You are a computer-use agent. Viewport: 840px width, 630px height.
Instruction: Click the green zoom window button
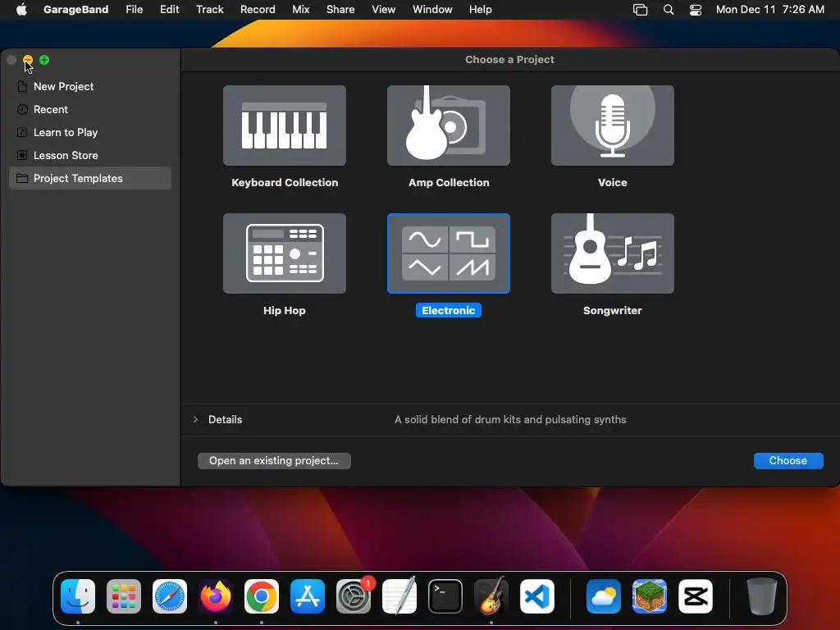[44, 60]
